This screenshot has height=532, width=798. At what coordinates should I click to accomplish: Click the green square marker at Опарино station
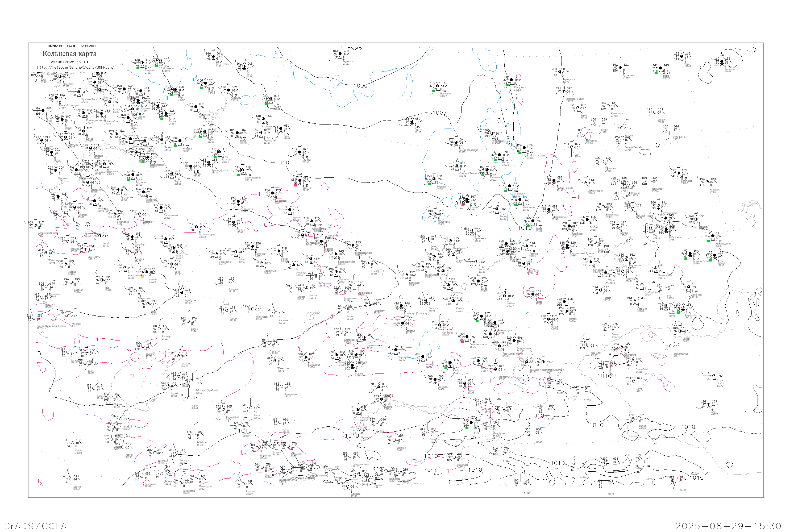138,68
